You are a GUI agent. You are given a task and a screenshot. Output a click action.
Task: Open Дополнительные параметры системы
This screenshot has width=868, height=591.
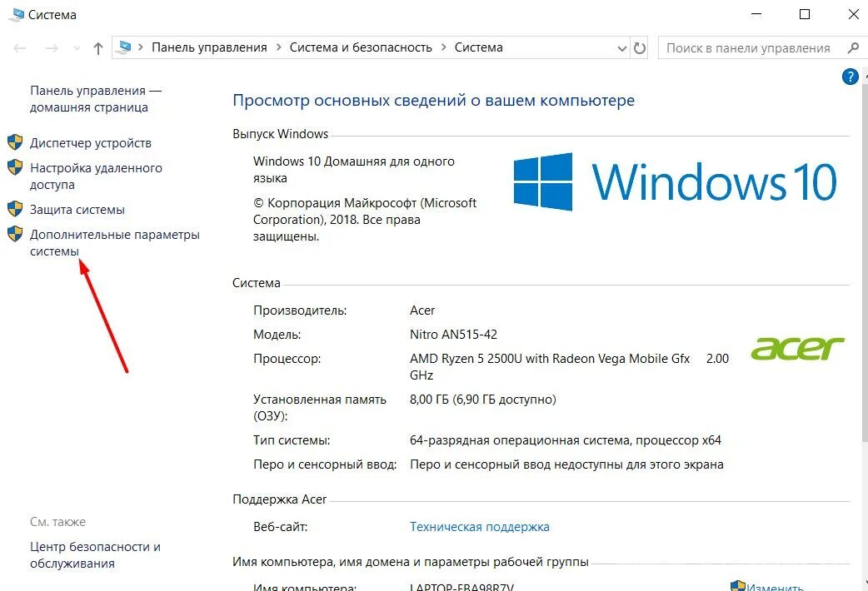[x=115, y=243]
